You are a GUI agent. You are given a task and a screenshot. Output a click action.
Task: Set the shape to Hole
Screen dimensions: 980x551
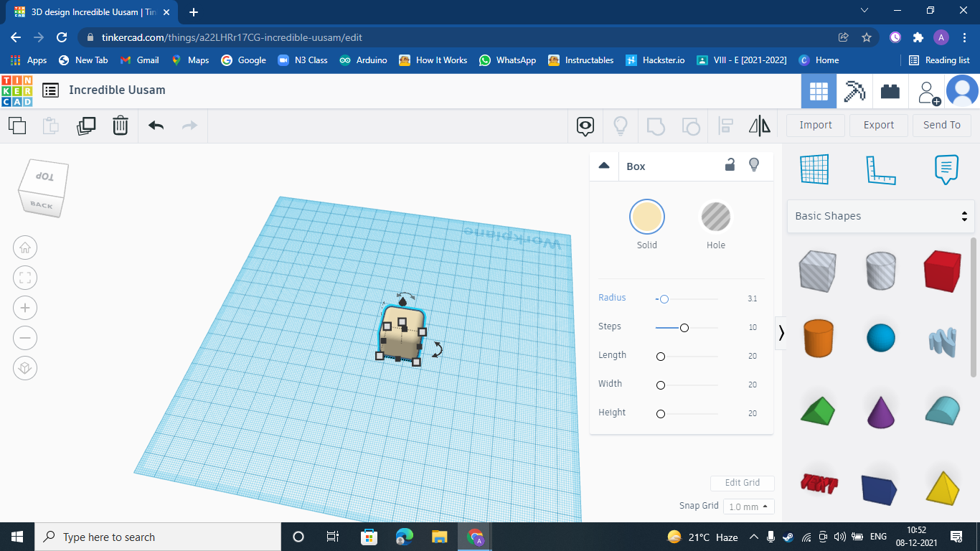[x=716, y=217]
